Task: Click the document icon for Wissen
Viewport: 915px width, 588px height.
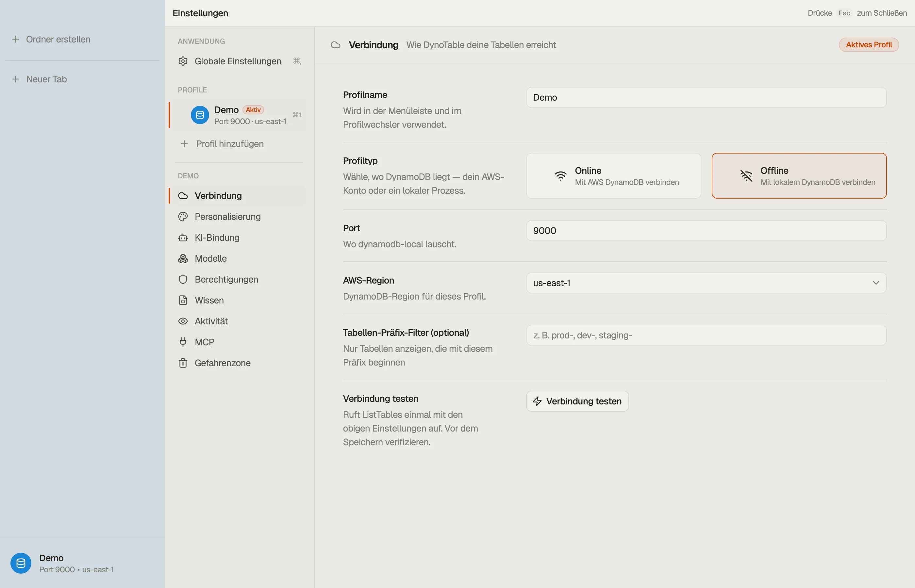Action: point(183,301)
